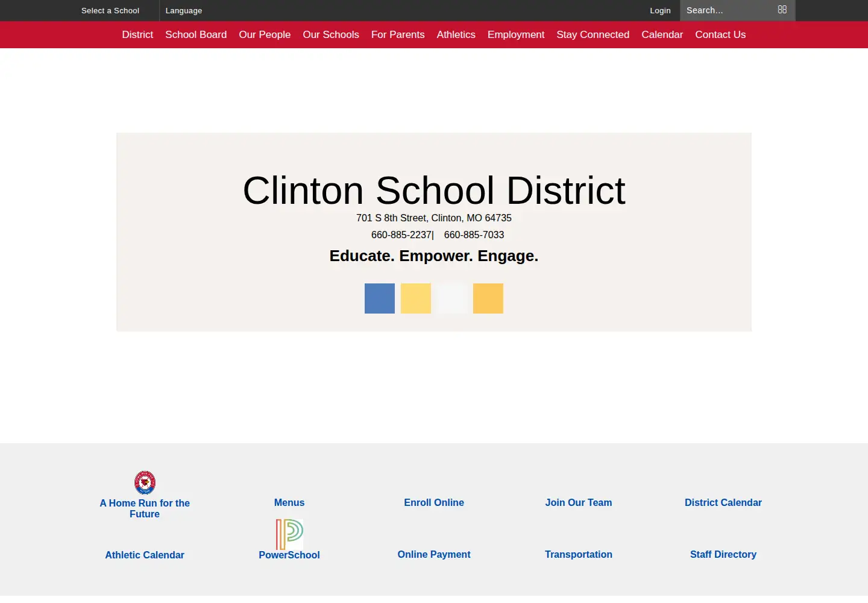Open the Stay Connected menu
This screenshot has width=868, height=603.
coord(593,34)
